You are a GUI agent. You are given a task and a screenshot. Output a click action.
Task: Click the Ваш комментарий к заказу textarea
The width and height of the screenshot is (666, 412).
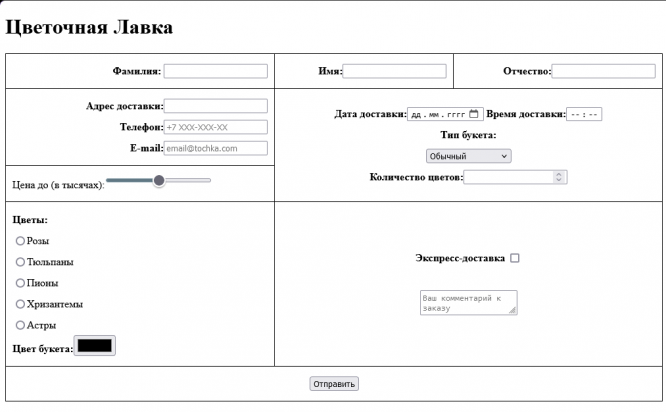coord(468,303)
